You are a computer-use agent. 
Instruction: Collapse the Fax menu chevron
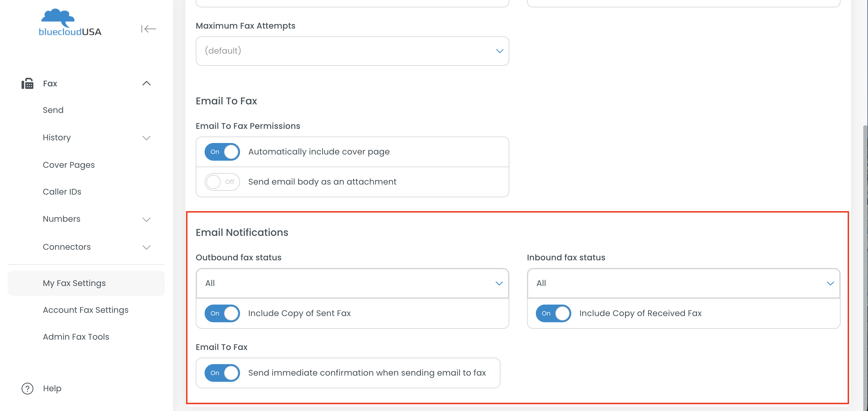click(146, 83)
